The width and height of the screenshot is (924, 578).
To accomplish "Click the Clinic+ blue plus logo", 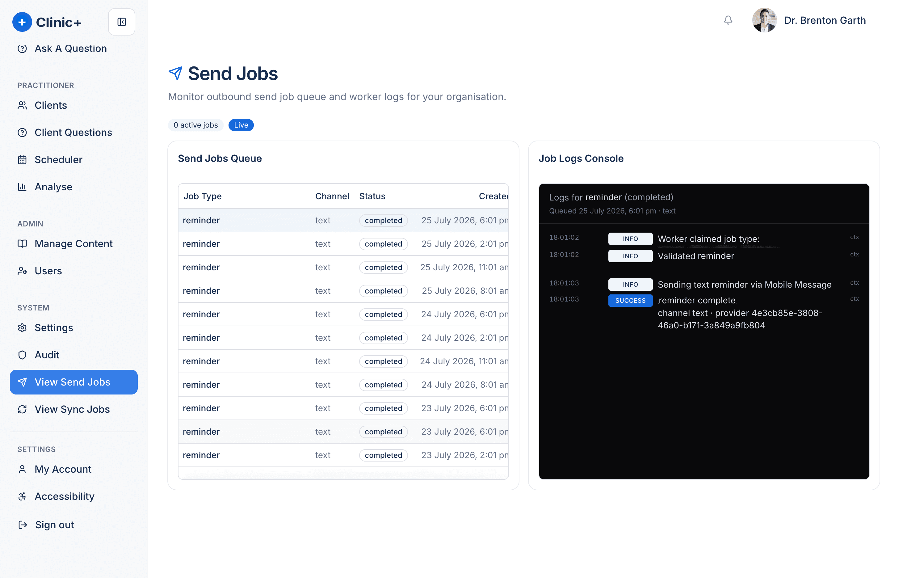I will 22,22.
